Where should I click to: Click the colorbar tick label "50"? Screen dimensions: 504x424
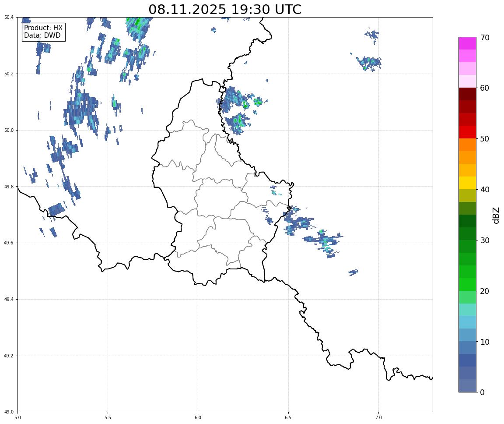point(485,139)
